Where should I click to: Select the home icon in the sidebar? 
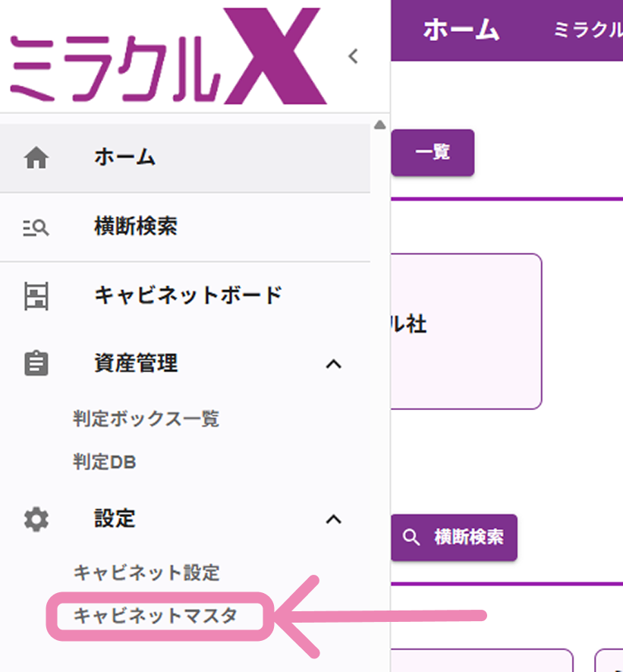click(x=34, y=158)
